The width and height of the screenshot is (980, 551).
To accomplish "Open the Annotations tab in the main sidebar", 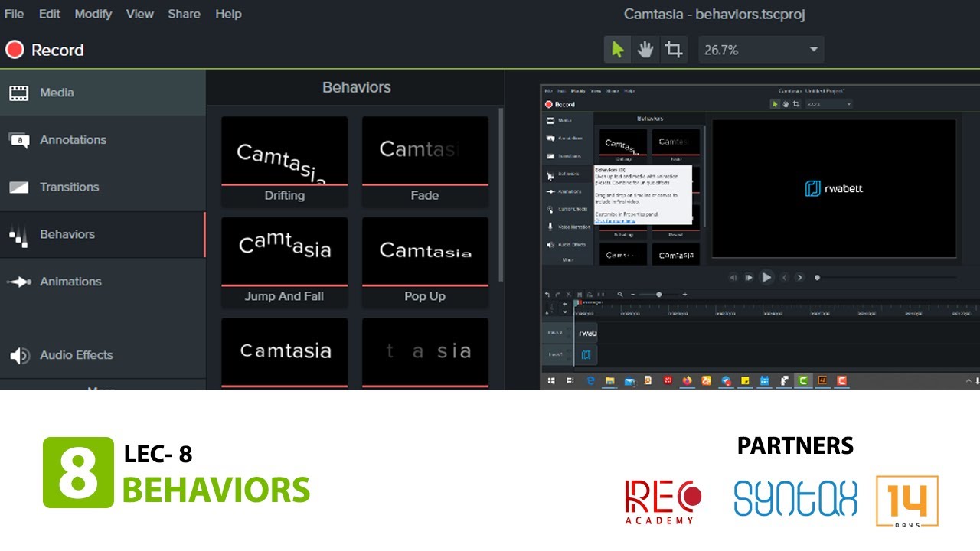I will [103, 140].
